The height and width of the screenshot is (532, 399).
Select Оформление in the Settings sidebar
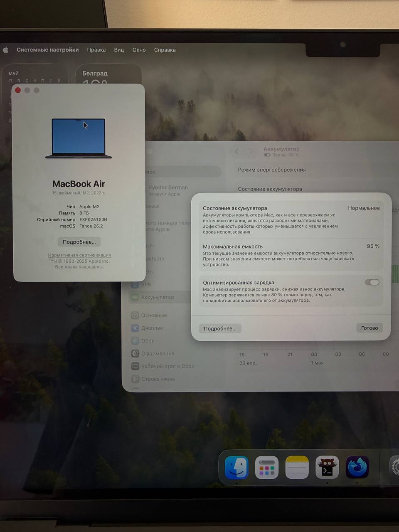tap(153, 354)
